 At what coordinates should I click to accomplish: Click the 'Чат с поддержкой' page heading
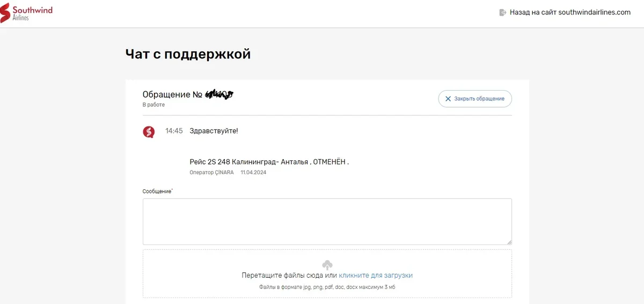click(x=188, y=54)
